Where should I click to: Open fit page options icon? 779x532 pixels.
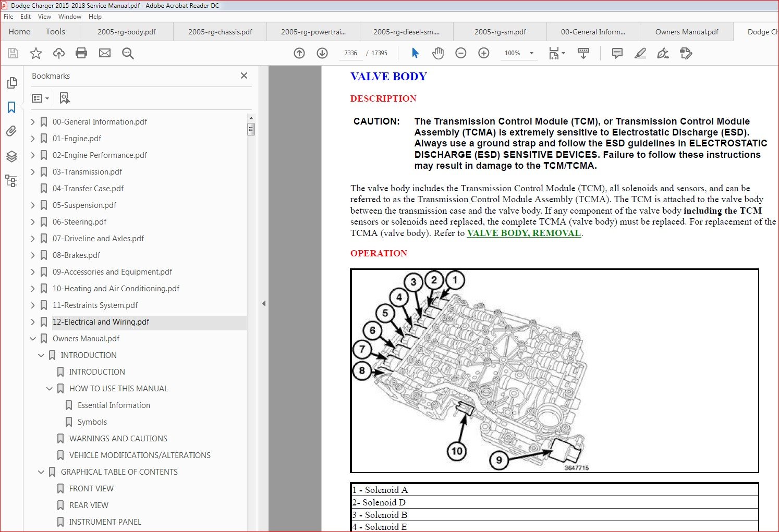pos(557,53)
